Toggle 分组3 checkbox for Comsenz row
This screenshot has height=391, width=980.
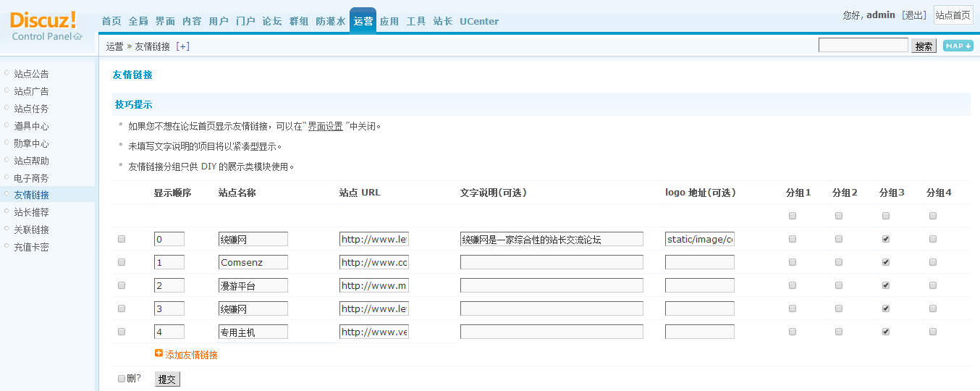(x=886, y=262)
